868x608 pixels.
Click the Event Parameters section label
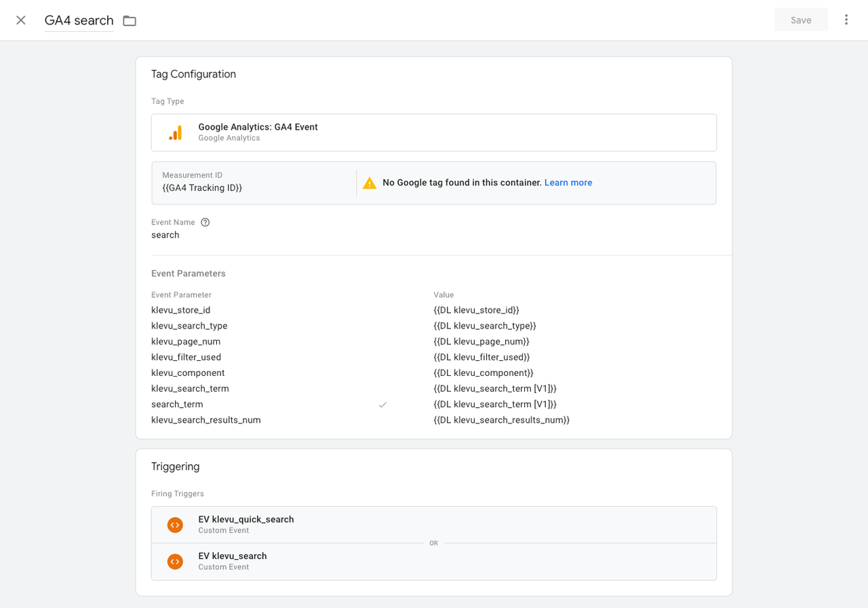pos(189,273)
